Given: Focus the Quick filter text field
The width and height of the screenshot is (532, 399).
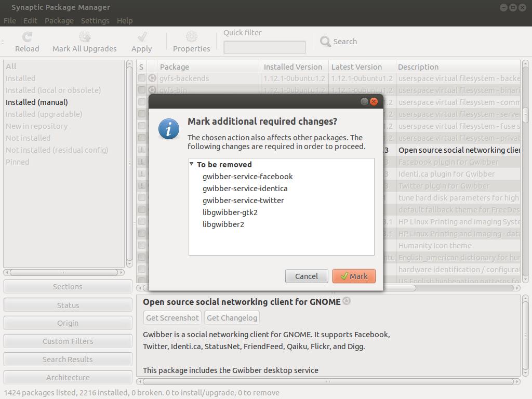Looking at the screenshot, I should [x=264, y=47].
